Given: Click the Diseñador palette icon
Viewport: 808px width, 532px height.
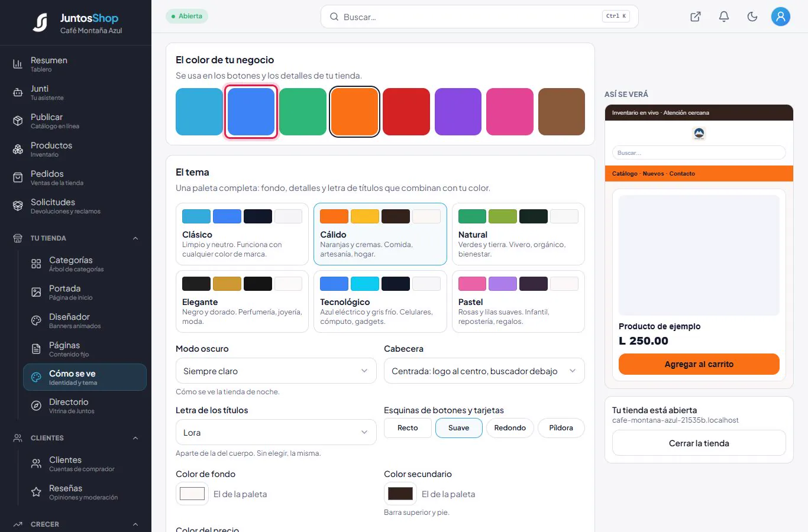Looking at the screenshot, I should coord(36,320).
